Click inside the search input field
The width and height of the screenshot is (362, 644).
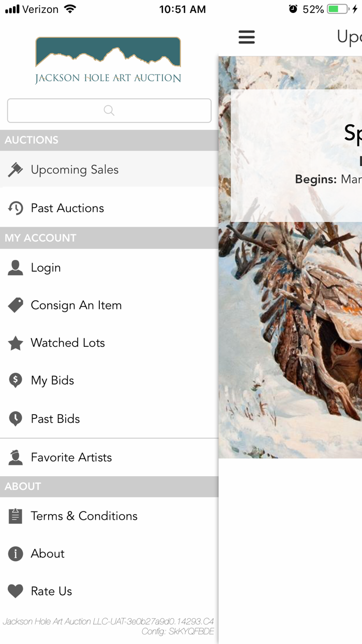[x=109, y=110]
